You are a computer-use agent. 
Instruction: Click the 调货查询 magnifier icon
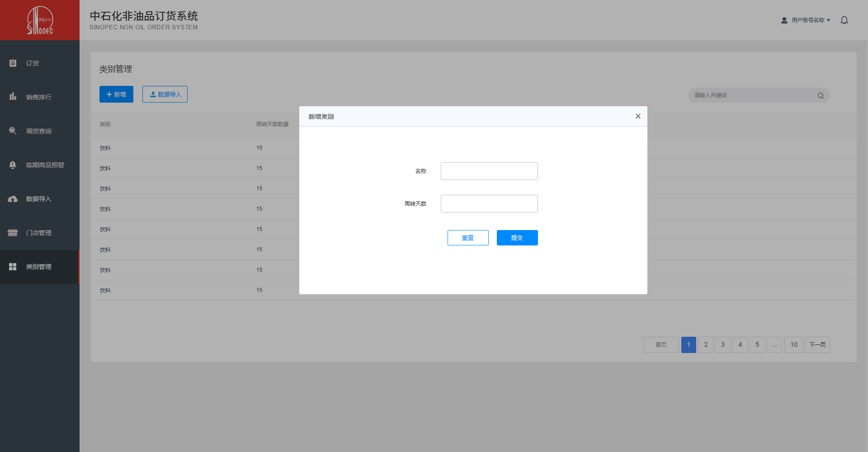tap(13, 131)
